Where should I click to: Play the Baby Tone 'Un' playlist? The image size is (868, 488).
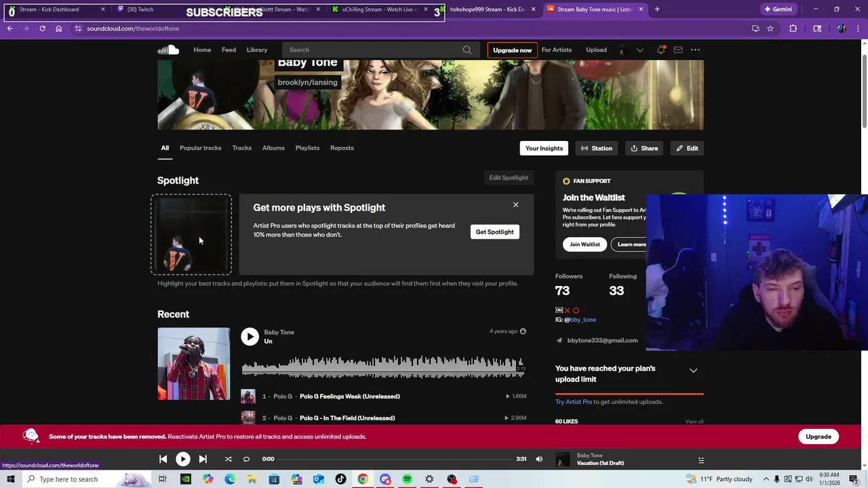[250, 337]
